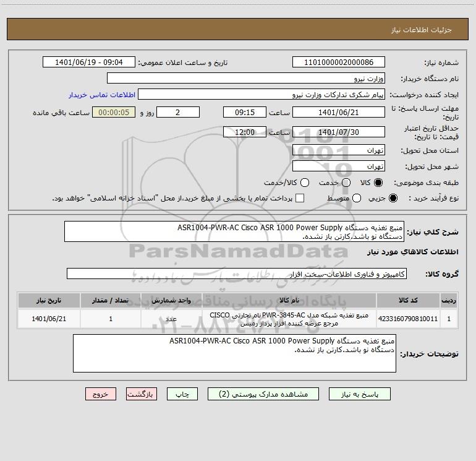Image resolution: width=476 pixels, height=461 pixels.
Task: Open مشاهده مدارک پیوستی (2) button
Action: click(x=263, y=394)
